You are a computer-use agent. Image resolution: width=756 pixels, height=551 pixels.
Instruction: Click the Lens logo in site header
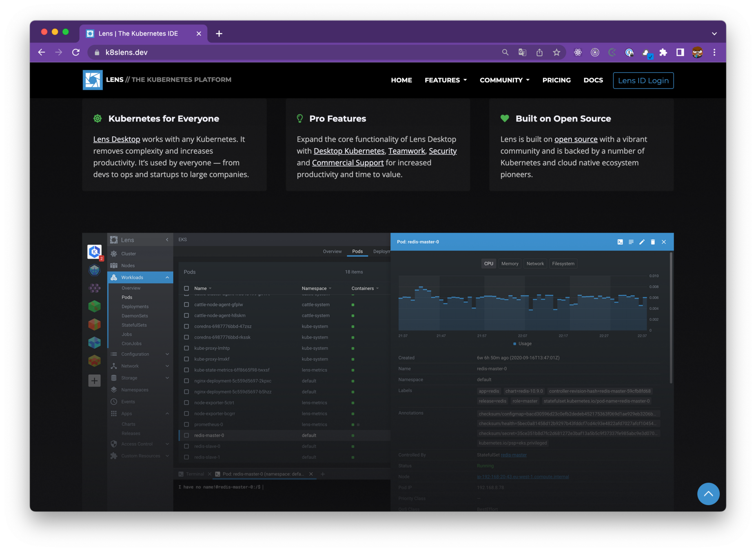[x=93, y=80]
